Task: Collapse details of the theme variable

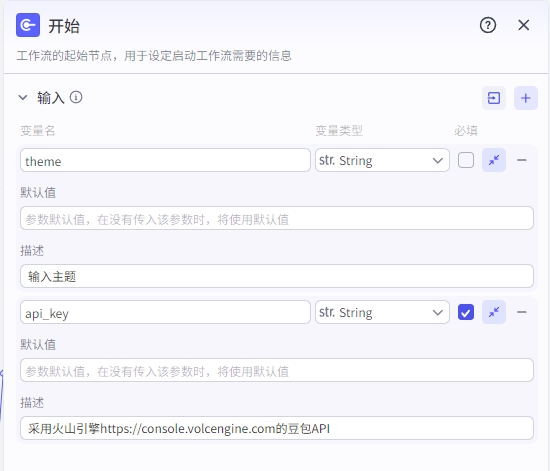Action: [494, 160]
